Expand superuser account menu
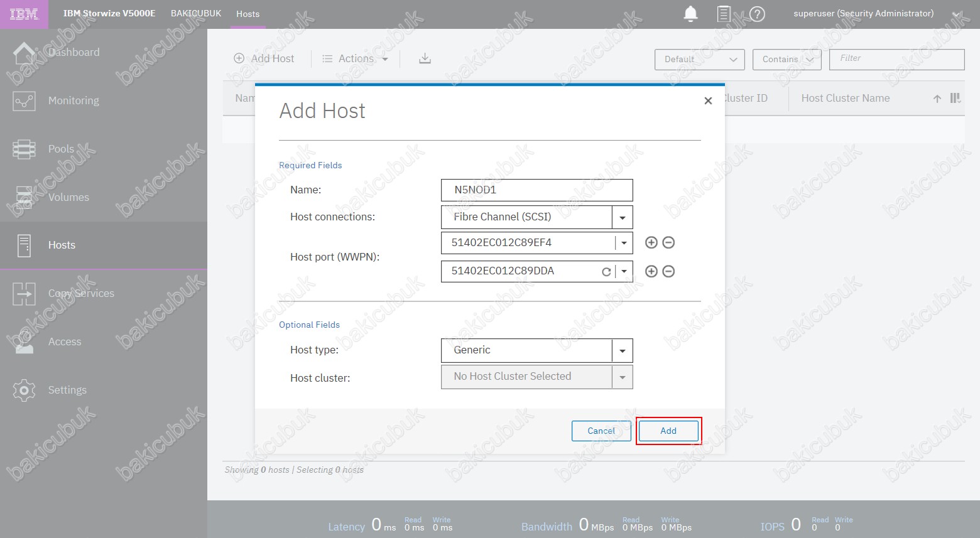This screenshot has height=538, width=980. [x=955, y=14]
